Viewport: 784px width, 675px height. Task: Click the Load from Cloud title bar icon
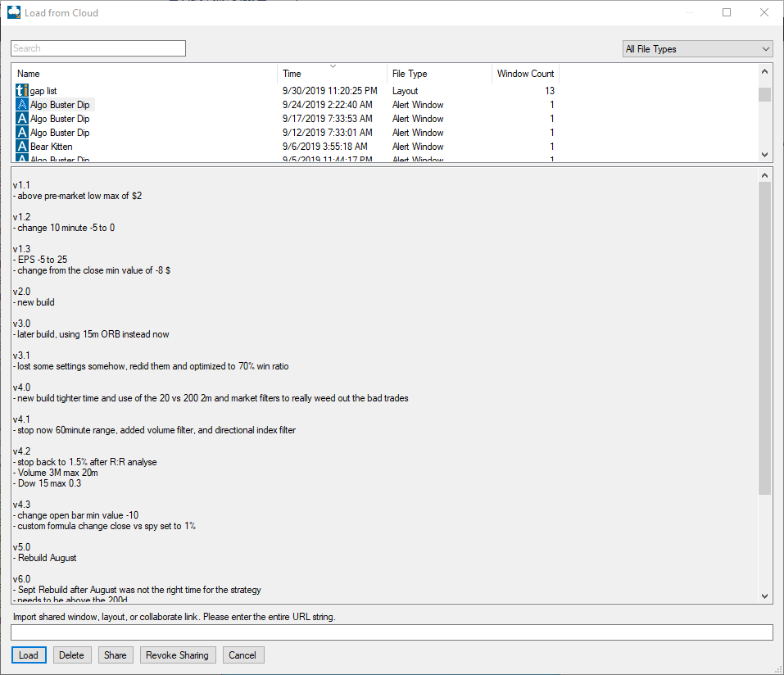(x=13, y=12)
